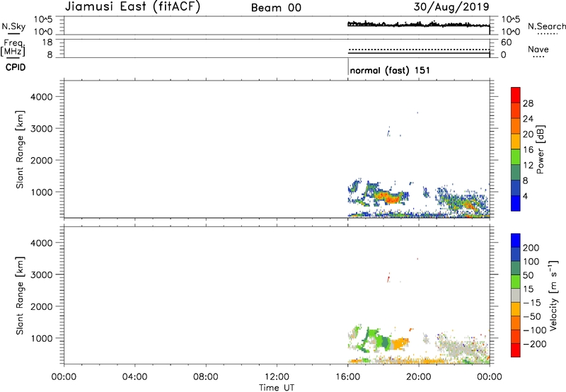Click the red-orange high power echo near 18:00
Image resolution: width=566 pixels, height=392 pixels.
[388, 197]
